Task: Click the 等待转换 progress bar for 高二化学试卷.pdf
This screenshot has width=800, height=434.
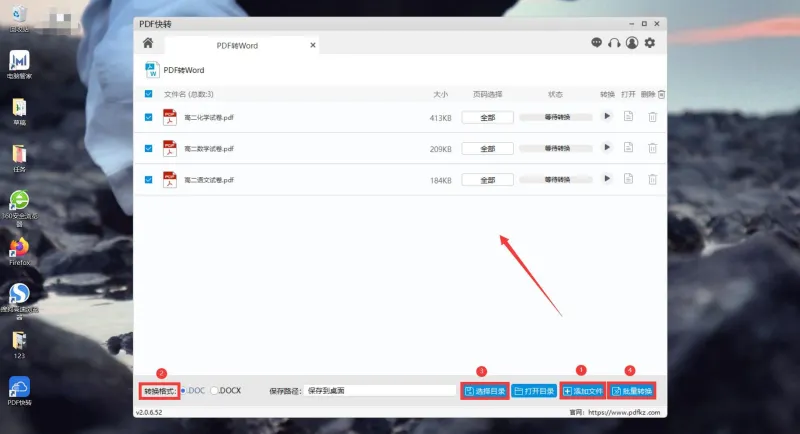Action: (556, 117)
